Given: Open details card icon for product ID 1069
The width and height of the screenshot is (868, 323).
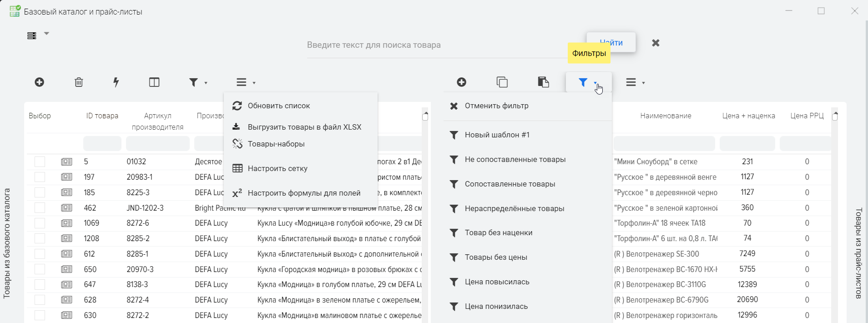Looking at the screenshot, I should coord(66,223).
